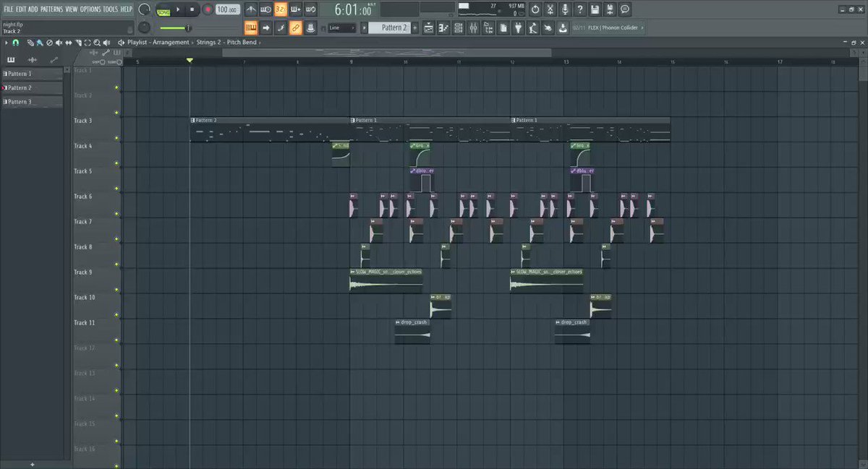Open the audio editor scissors icon
868x469 pixels.
(550, 9)
